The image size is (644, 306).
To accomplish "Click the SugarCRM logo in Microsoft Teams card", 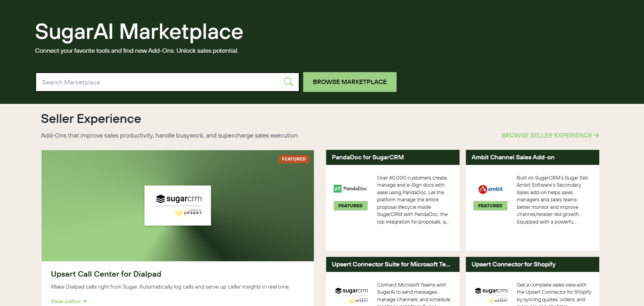I will [x=351, y=295].
